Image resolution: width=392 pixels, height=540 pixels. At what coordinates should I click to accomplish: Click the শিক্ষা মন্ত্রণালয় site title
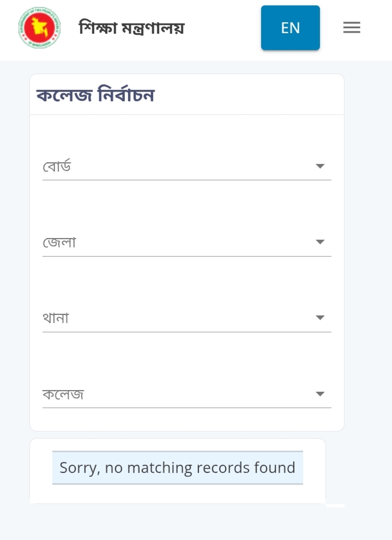pos(131,28)
